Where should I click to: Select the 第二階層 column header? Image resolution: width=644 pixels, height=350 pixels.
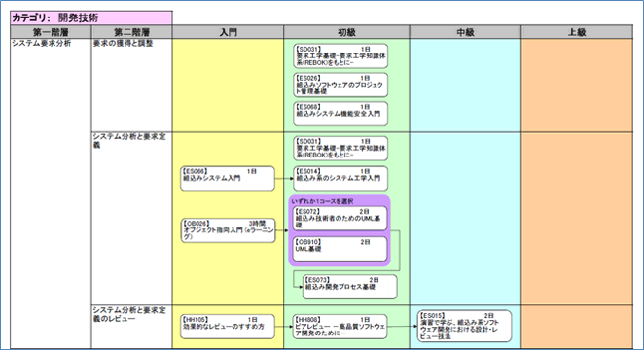tap(131, 32)
